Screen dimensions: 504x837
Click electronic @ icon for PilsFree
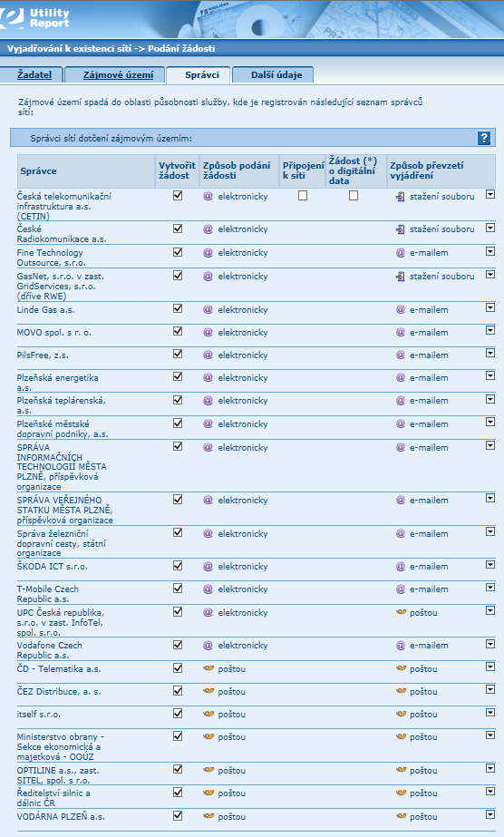pyautogui.click(x=208, y=355)
